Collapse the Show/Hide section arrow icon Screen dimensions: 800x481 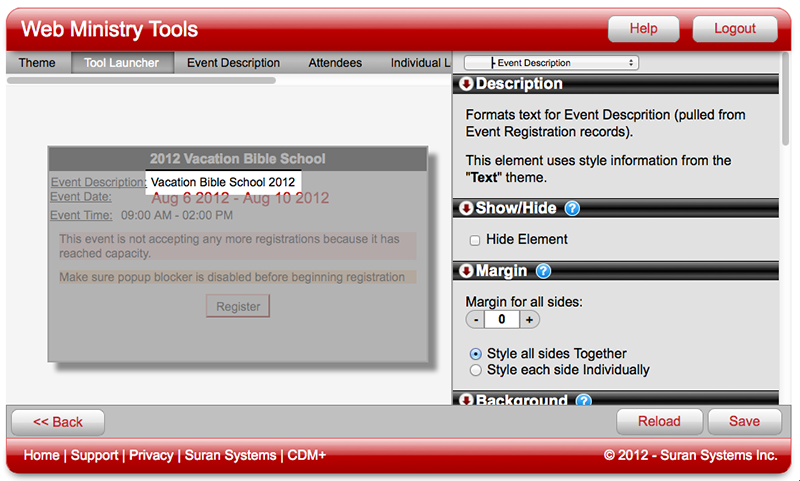[x=466, y=208]
